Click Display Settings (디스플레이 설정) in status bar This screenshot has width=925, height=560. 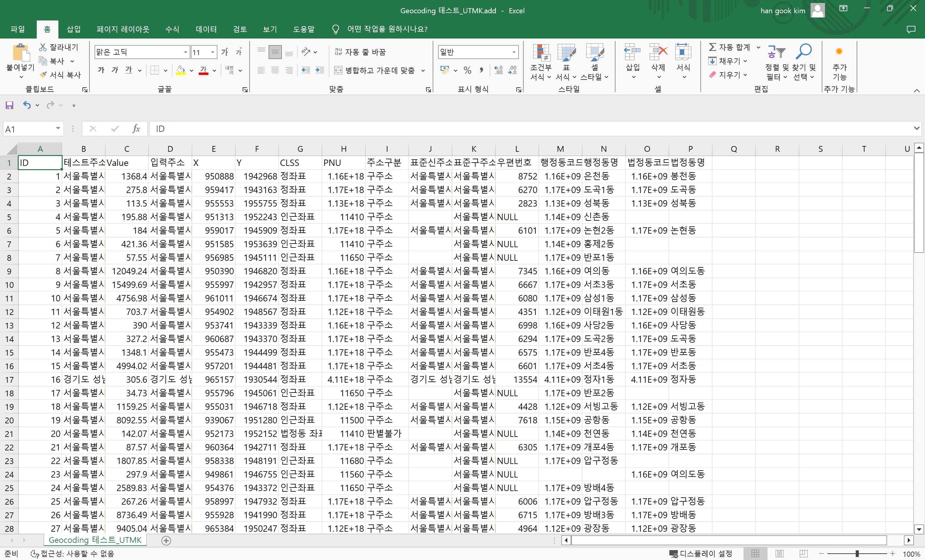point(700,554)
